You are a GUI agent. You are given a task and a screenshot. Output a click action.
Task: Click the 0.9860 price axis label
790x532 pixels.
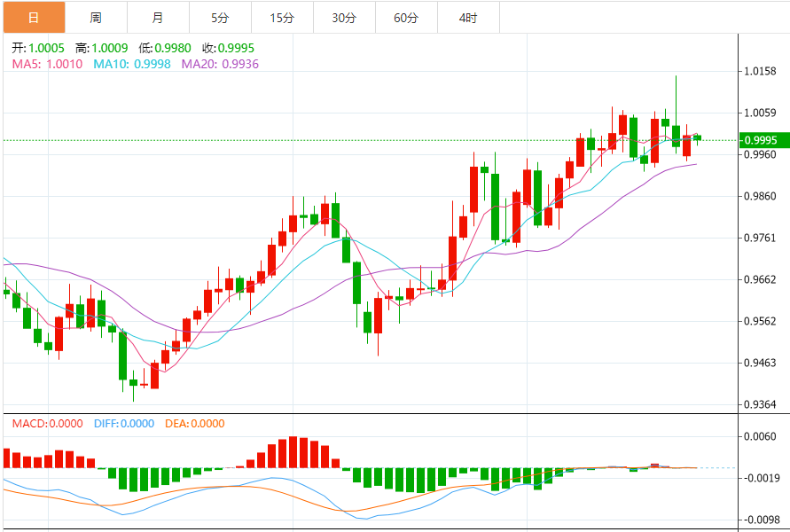[x=760, y=196]
